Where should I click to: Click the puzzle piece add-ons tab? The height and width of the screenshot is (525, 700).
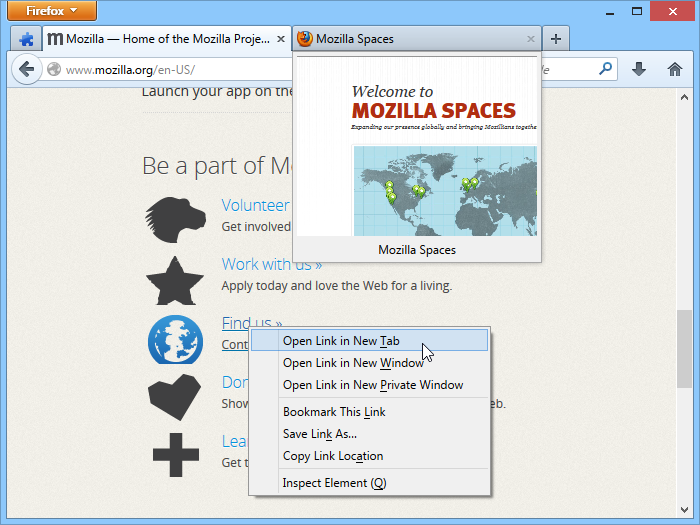(26, 39)
